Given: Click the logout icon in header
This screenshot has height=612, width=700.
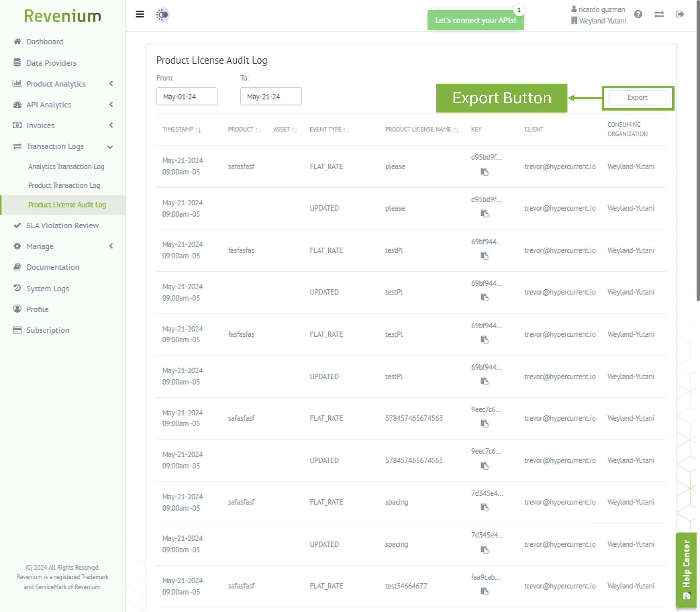Looking at the screenshot, I should 679,14.
